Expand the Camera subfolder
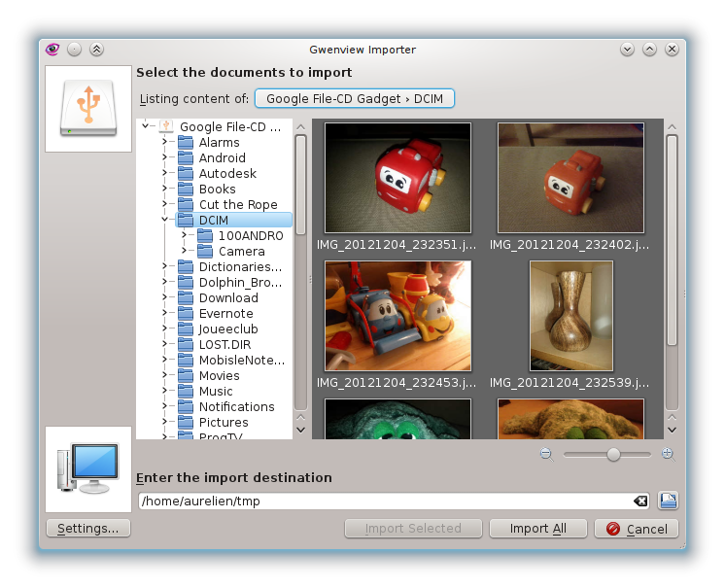Viewport: 725px width, 588px height. (x=184, y=252)
